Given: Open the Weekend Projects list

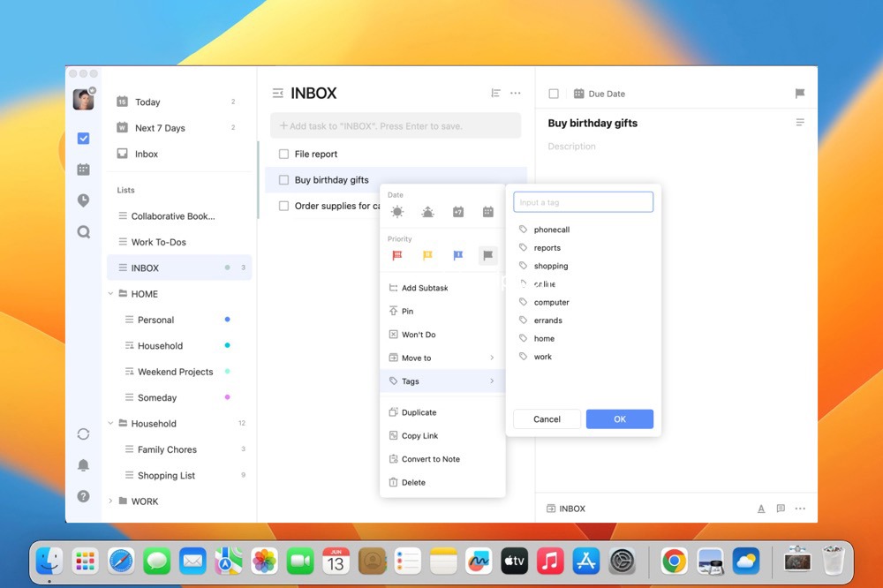Looking at the screenshot, I should pyautogui.click(x=179, y=371).
